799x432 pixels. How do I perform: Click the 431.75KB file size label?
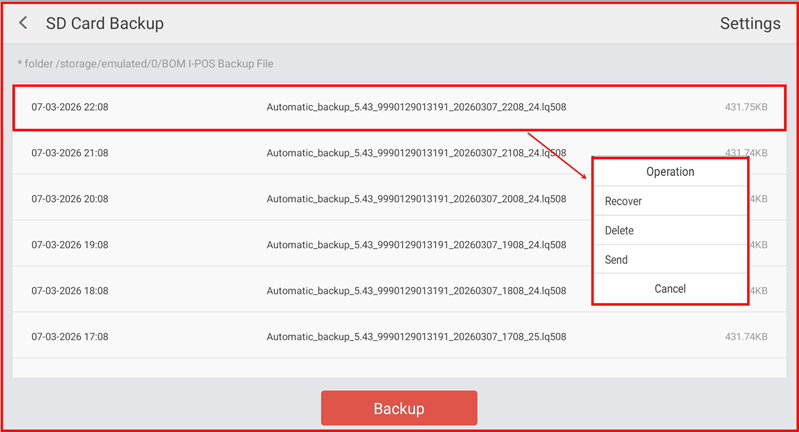tap(745, 107)
